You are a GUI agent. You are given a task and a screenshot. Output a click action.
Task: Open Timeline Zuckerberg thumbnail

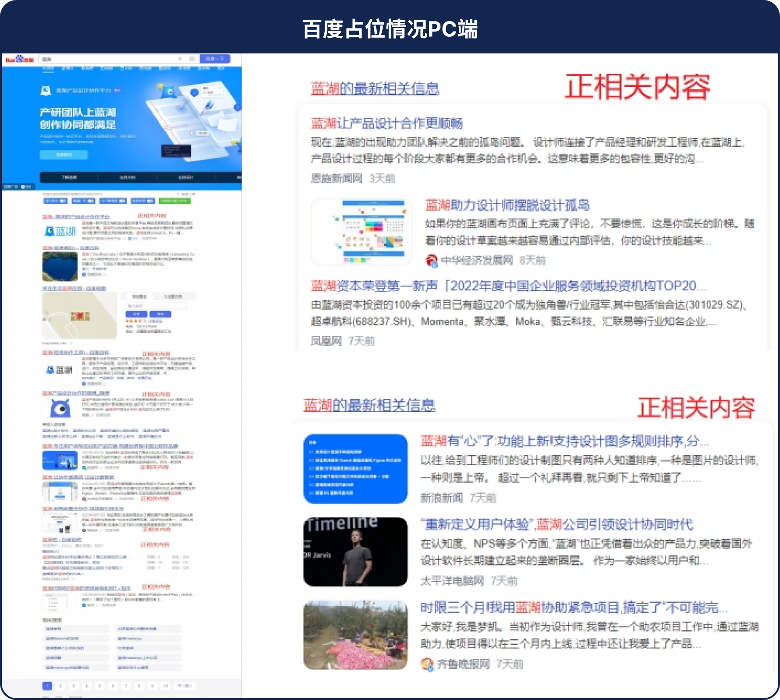(x=355, y=552)
